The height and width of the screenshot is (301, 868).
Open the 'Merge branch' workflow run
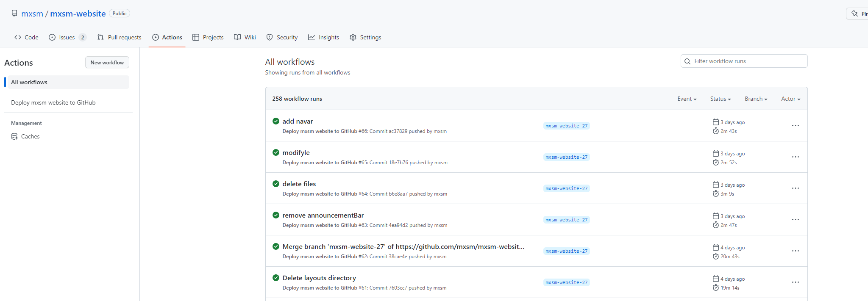(403, 246)
